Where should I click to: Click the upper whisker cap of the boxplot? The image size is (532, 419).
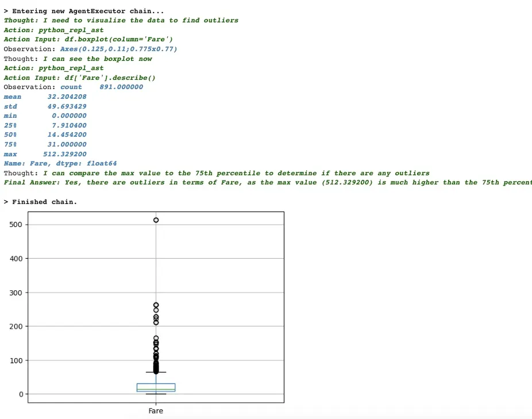[156, 372]
